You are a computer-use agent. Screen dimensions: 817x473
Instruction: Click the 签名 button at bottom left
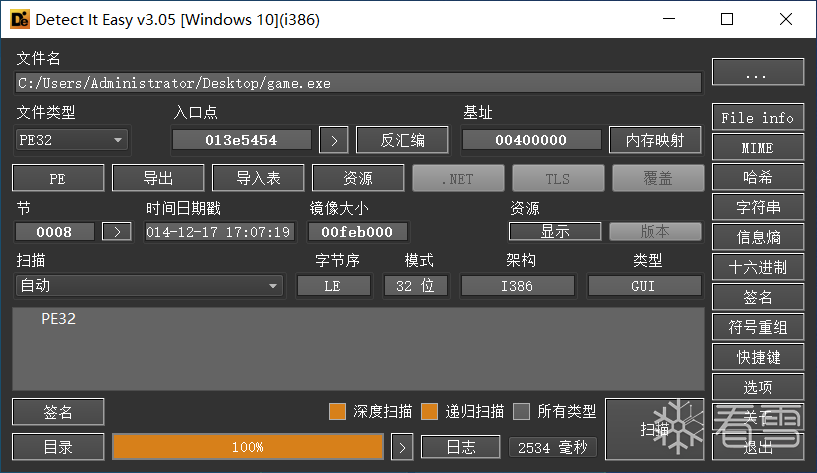(x=58, y=412)
